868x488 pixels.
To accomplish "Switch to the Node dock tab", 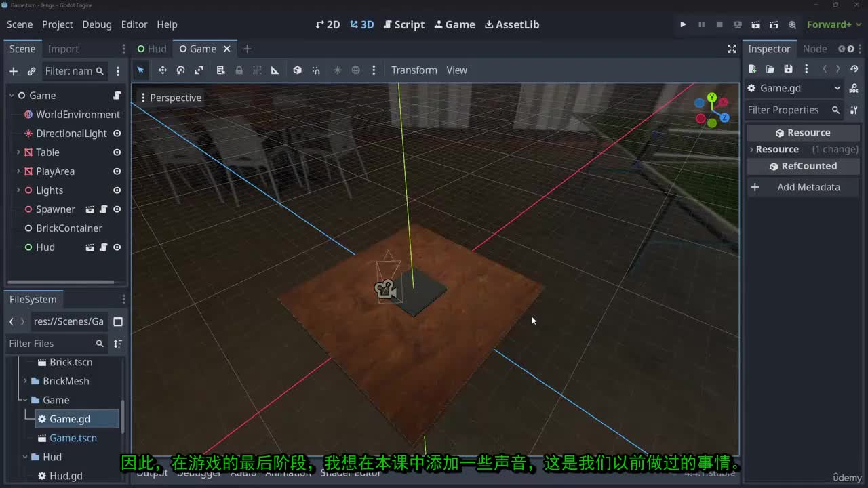I will click(x=814, y=49).
